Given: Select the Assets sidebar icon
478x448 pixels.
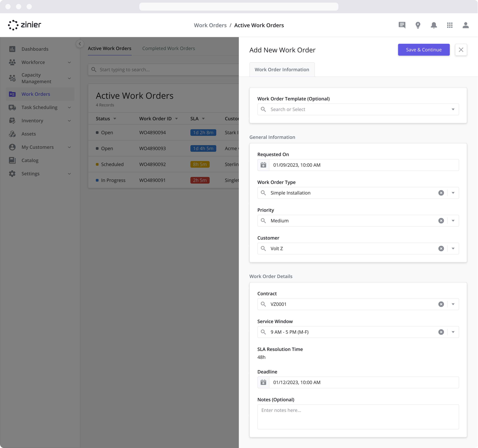Looking at the screenshot, I should click(x=12, y=134).
